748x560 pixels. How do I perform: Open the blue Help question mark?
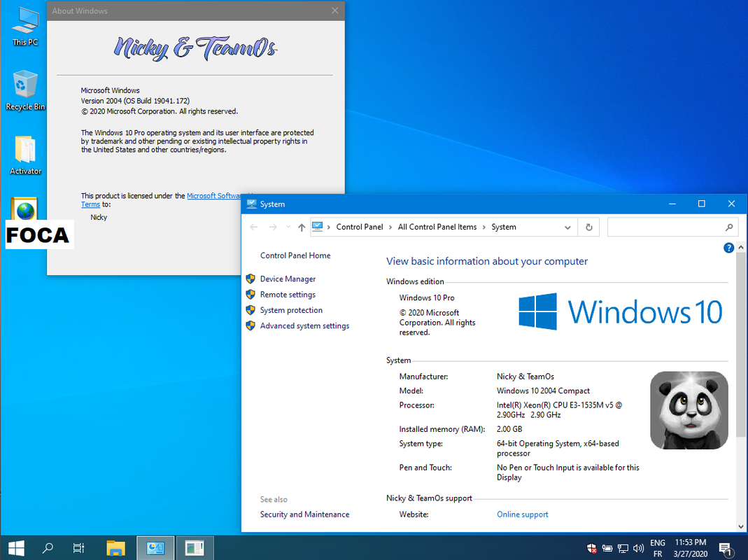[x=728, y=248]
